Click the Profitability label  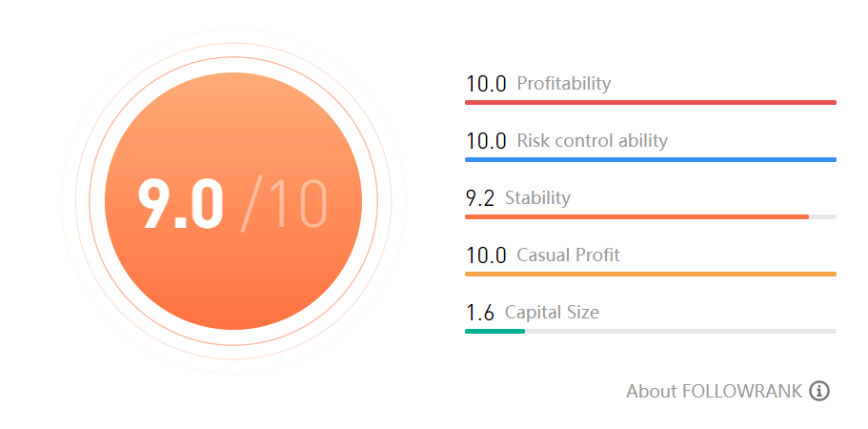(563, 84)
